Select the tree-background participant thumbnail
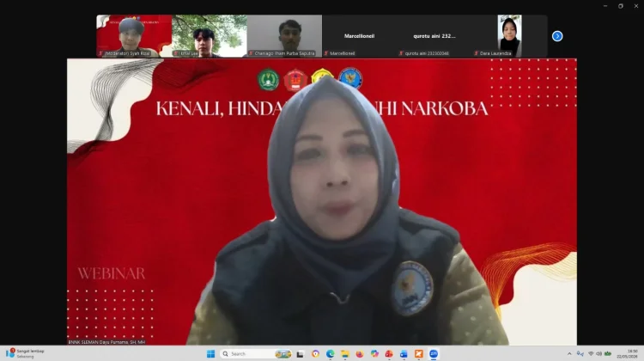The image size is (644, 361). coord(210,36)
